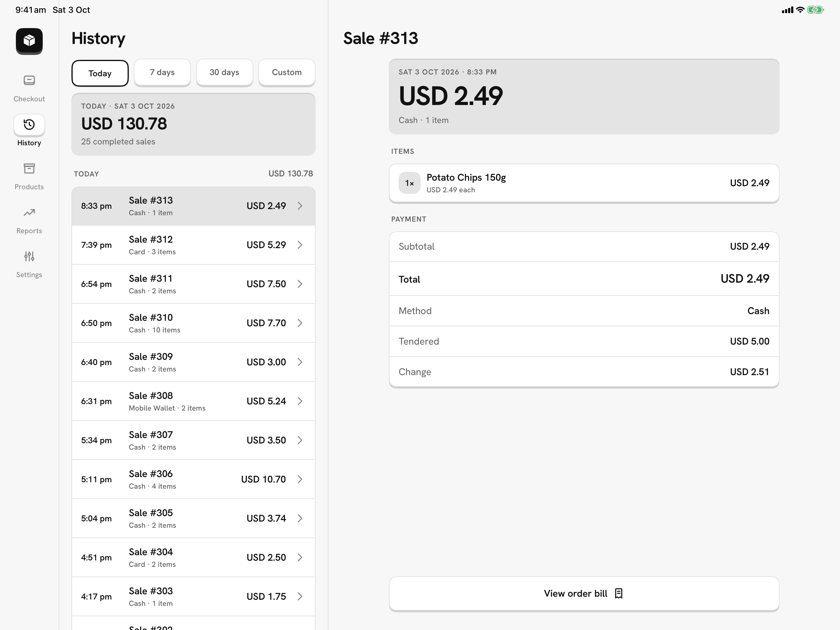
Task: Check the Wi-Fi status icon
Action: pyautogui.click(x=800, y=10)
